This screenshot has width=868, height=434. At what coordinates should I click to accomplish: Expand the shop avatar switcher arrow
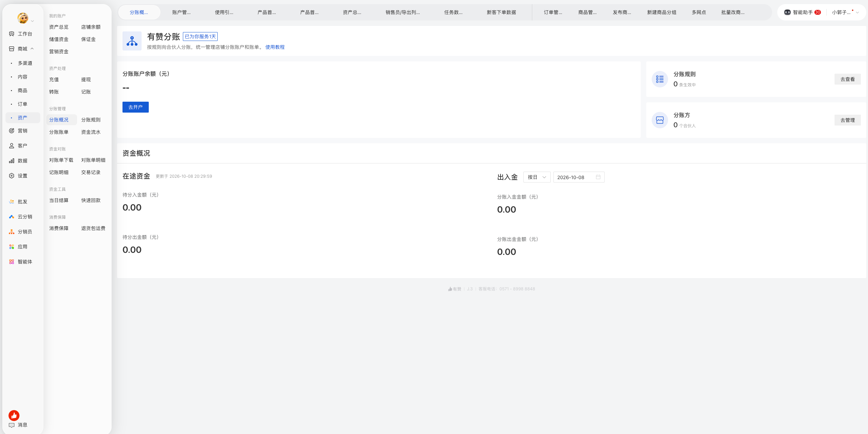pos(32,21)
